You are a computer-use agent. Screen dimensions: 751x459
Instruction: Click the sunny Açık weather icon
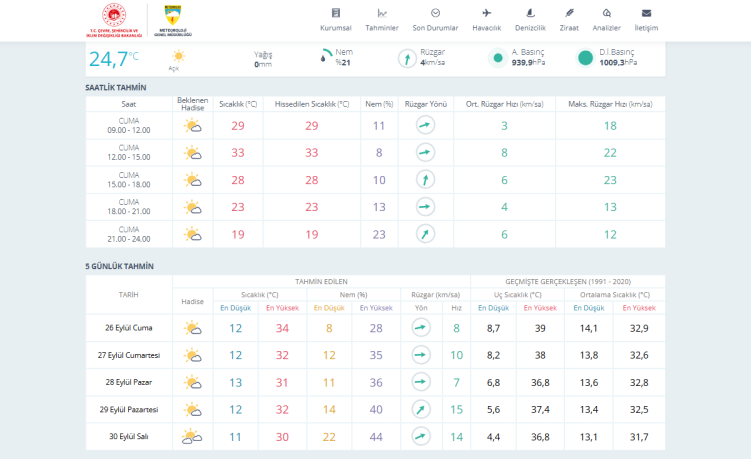(x=178, y=57)
